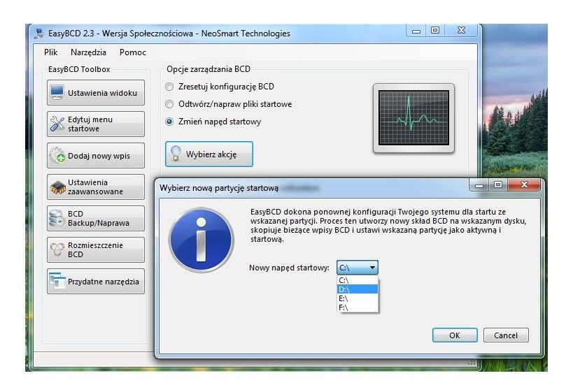
Task: Close the EasyBCD main window
Action: click(x=461, y=30)
